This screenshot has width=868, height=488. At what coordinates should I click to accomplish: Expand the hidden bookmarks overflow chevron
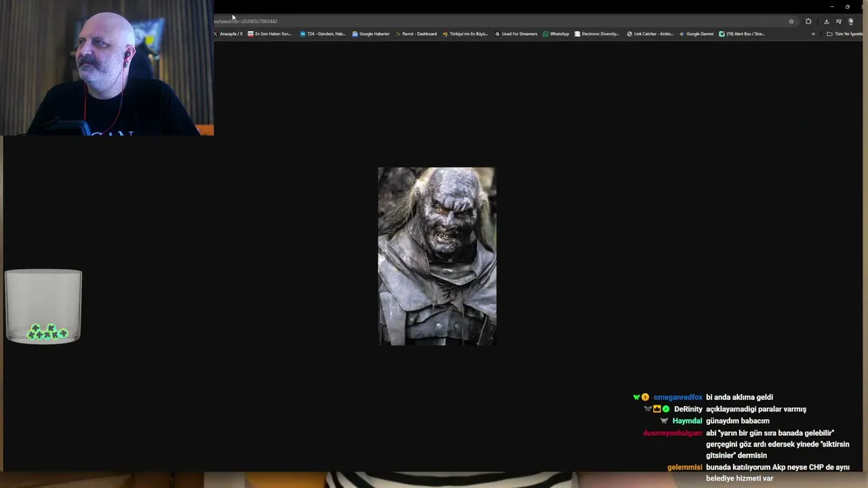pyautogui.click(x=813, y=34)
